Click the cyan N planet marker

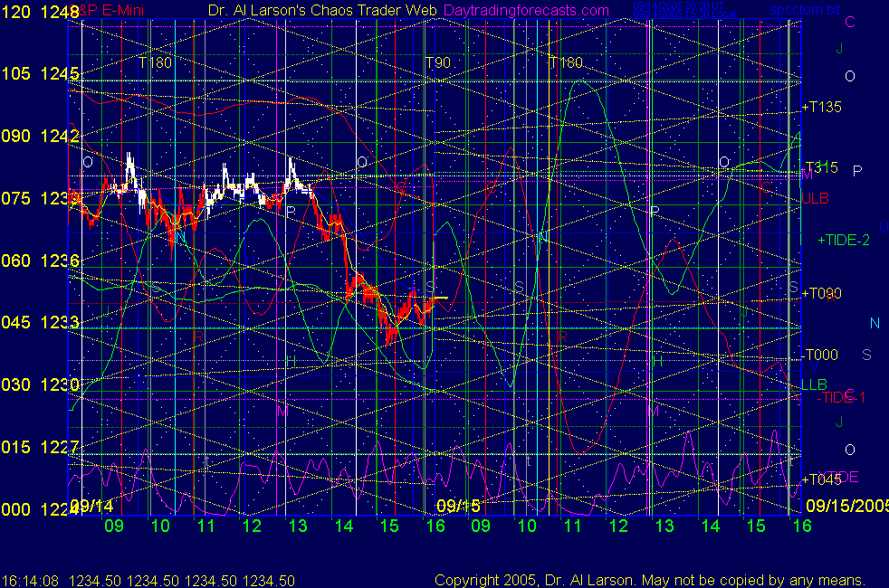click(874, 324)
